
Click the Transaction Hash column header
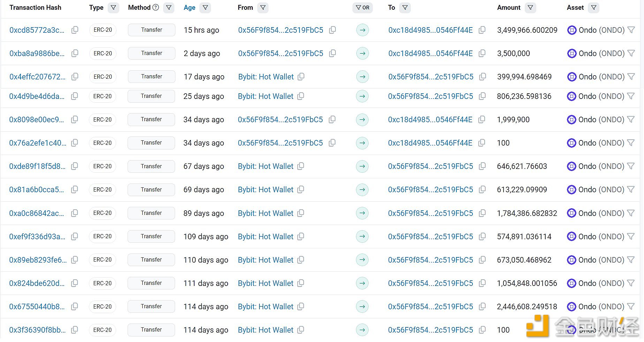click(35, 8)
